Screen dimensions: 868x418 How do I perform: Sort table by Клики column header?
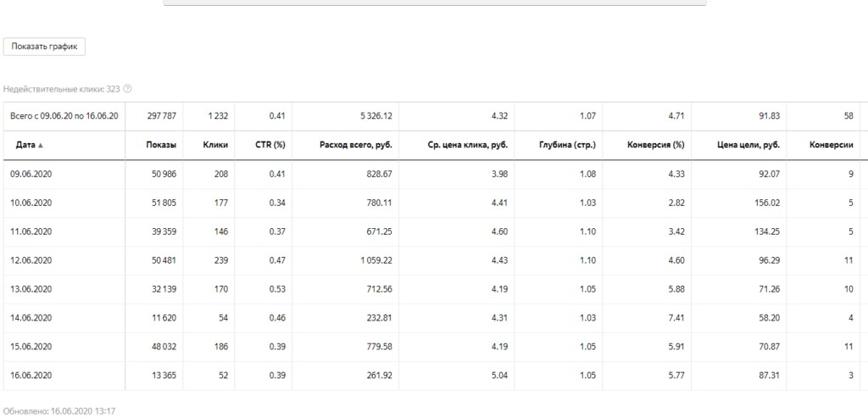[x=215, y=145]
